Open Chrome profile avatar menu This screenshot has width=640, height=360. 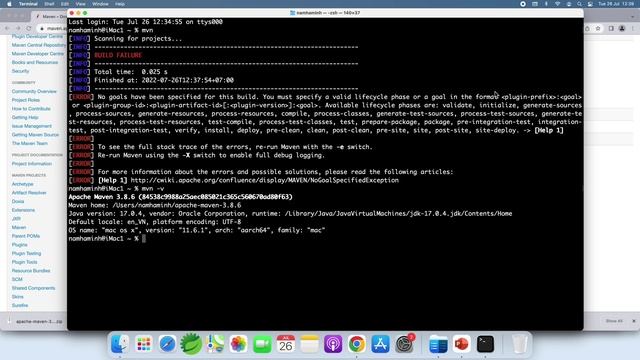pos(622,28)
